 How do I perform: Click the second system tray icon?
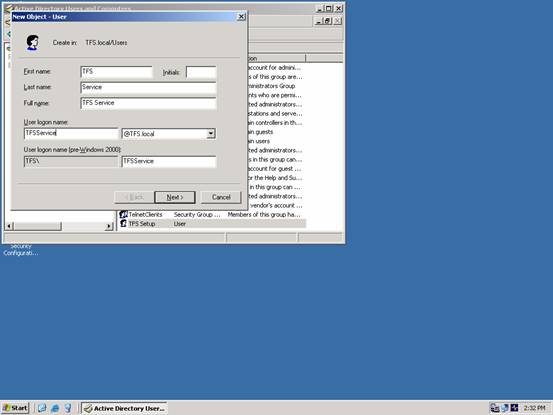tap(505, 408)
